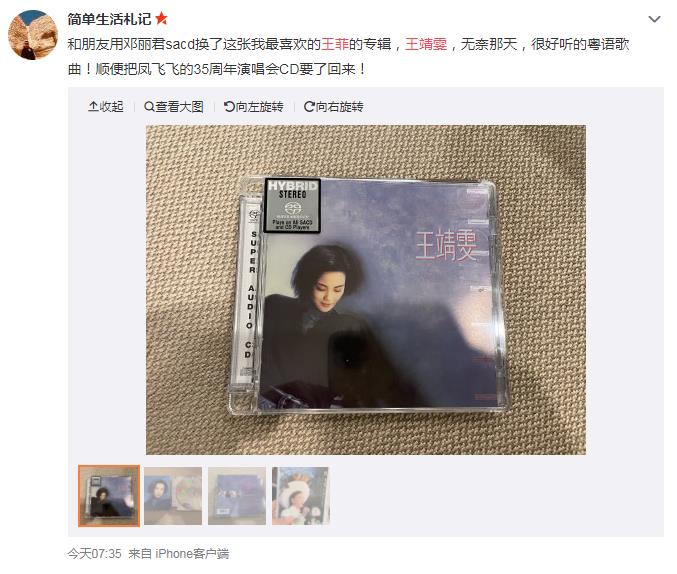Click the clockwise rotate arrow icon
The image size is (677, 574).
pos(309,107)
